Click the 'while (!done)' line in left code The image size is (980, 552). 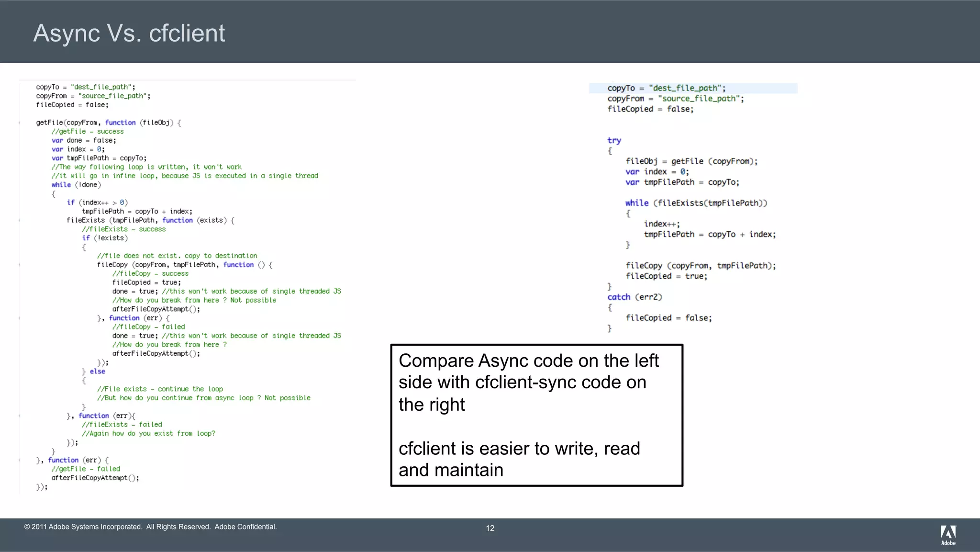point(76,185)
